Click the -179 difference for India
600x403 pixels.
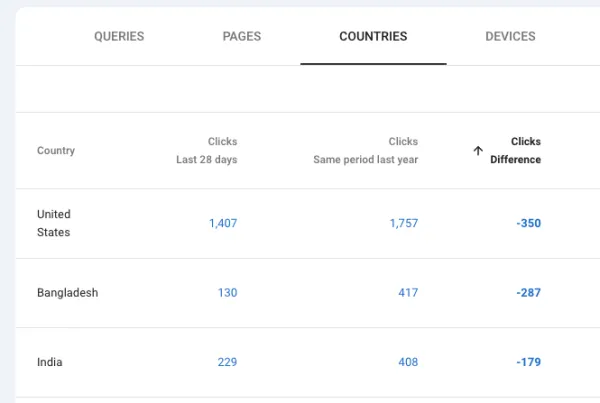click(x=528, y=362)
